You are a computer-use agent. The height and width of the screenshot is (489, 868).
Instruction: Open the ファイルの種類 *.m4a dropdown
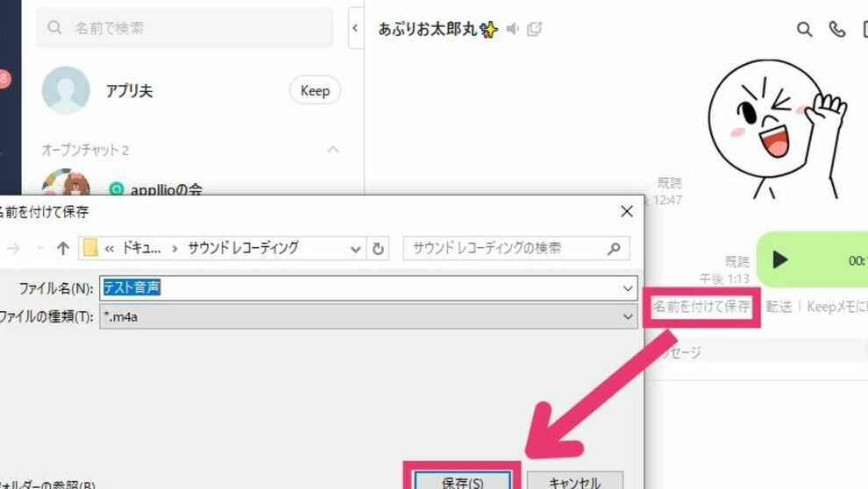pyautogui.click(x=368, y=316)
